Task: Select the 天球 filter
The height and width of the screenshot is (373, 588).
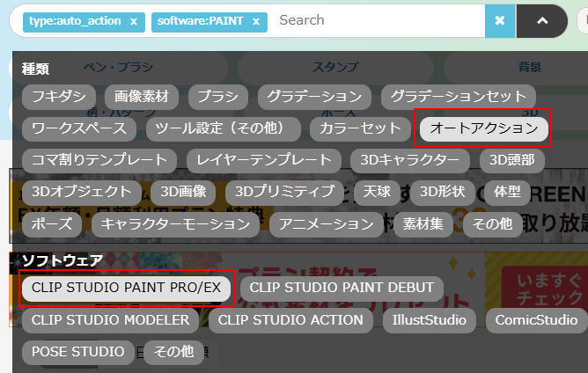Action: 377,193
